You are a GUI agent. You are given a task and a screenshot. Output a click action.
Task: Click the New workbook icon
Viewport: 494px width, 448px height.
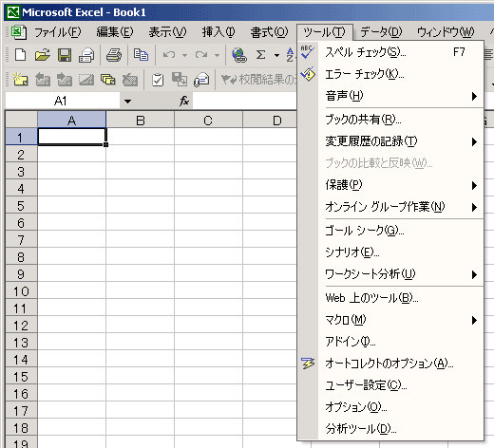(21, 55)
